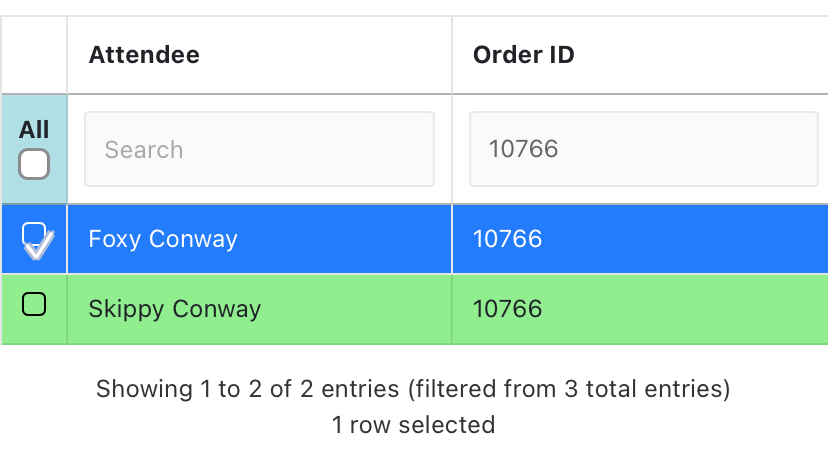Toggle the select All checkbox
This screenshot has width=828, height=451.
pos(34,164)
